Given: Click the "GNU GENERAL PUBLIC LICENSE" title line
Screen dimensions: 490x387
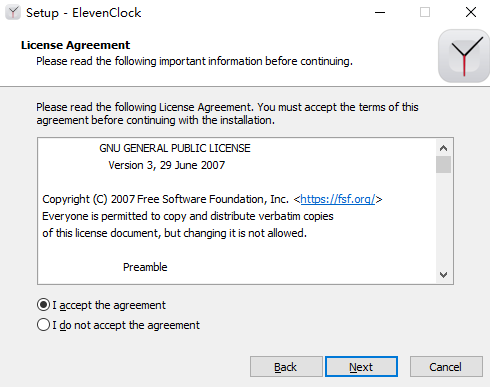Looking at the screenshot, I should click(175, 148).
